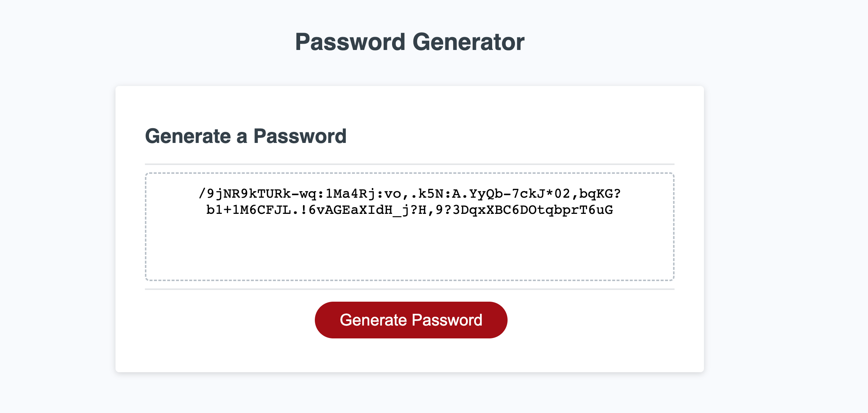Click the Generate Password button
The height and width of the screenshot is (413, 868).
410,320
